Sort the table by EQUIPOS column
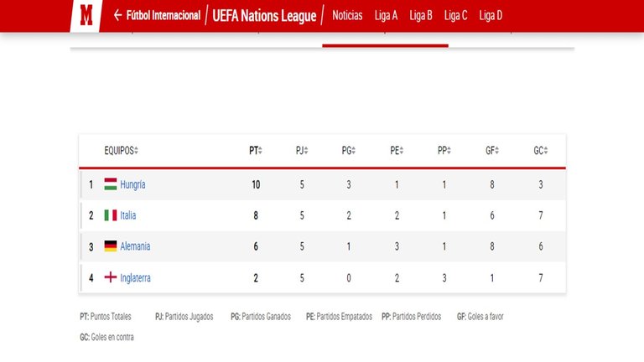Screen dimensions: 644x362 [121, 151]
